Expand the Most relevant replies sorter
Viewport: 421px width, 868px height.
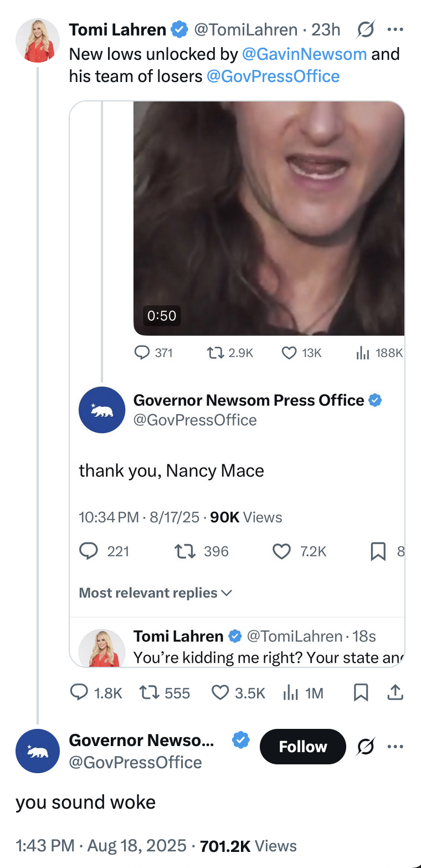[156, 593]
